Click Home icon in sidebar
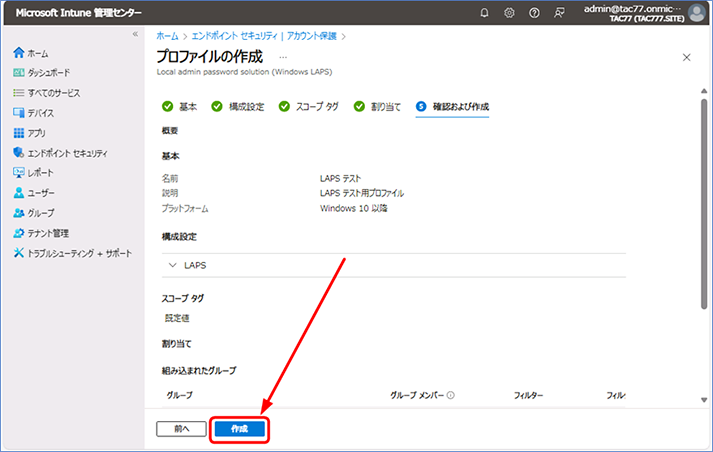The width and height of the screenshot is (713, 452). [19, 53]
